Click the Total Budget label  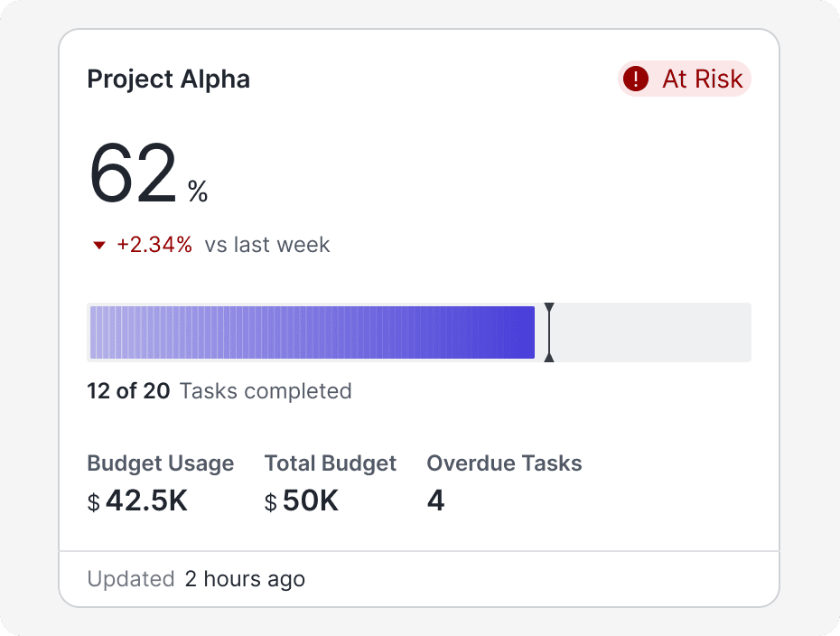pyautogui.click(x=331, y=463)
